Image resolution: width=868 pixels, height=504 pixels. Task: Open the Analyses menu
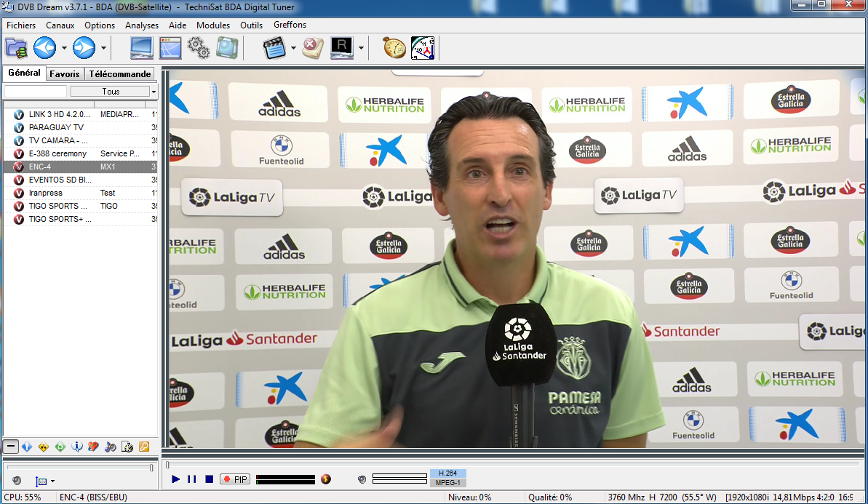point(142,25)
